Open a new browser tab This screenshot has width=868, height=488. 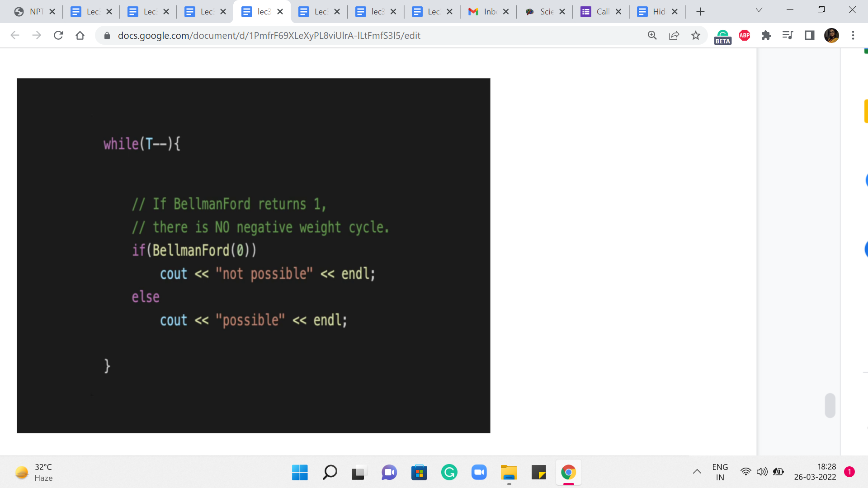coord(700,12)
